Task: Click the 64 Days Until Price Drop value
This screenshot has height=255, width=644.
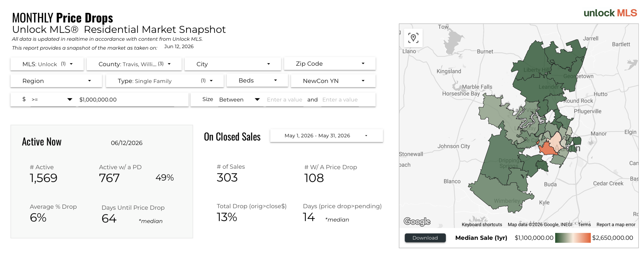Action: (x=109, y=218)
